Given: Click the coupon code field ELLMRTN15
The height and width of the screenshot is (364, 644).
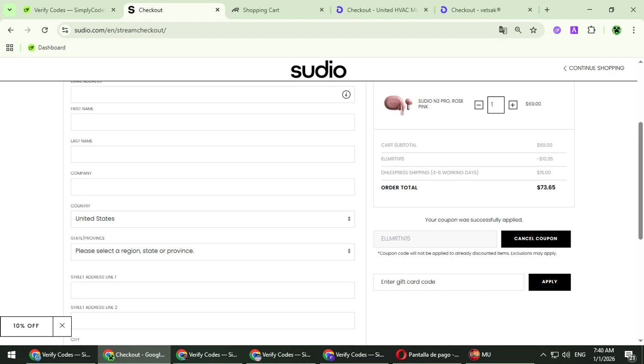Looking at the screenshot, I should point(435,239).
